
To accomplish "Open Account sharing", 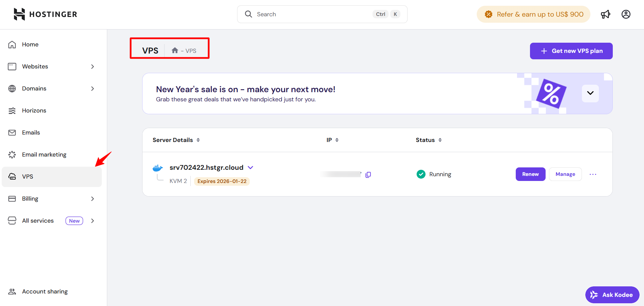I will click(52, 291).
